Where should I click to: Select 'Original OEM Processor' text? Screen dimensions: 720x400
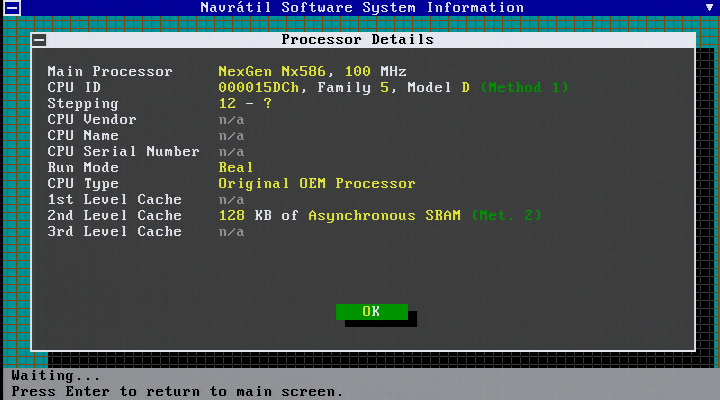click(317, 184)
